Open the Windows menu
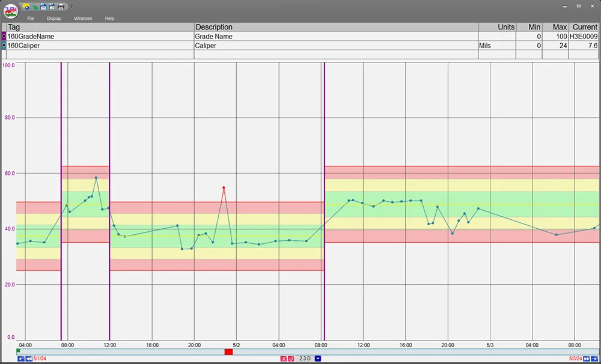The width and height of the screenshot is (601, 364). click(x=82, y=18)
